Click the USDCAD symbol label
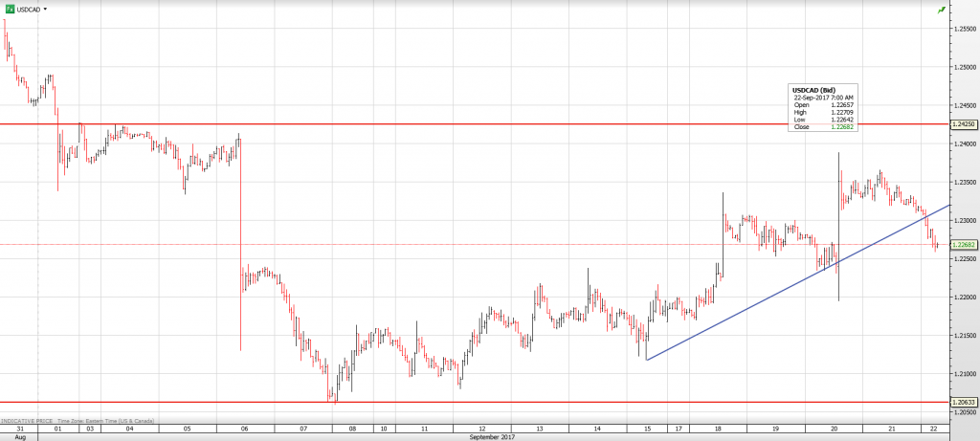The height and width of the screenshot is (441, 980). click(x=28, y=9)
